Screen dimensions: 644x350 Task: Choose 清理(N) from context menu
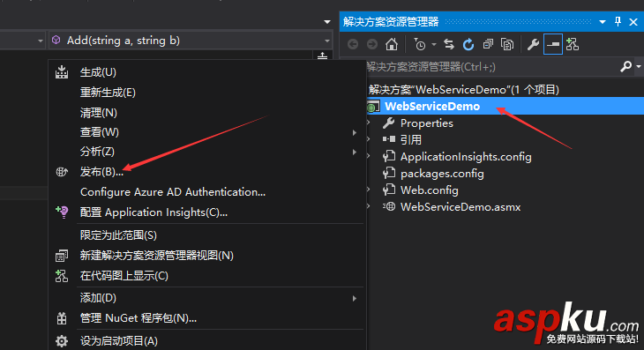pos(207,113)
